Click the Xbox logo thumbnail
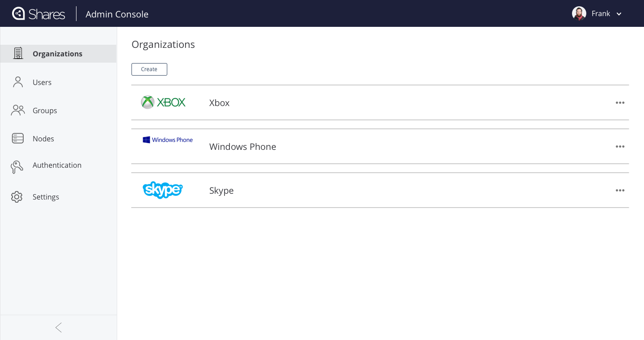Viewport: 644px width, 340px height. click(x=163, y=102)
